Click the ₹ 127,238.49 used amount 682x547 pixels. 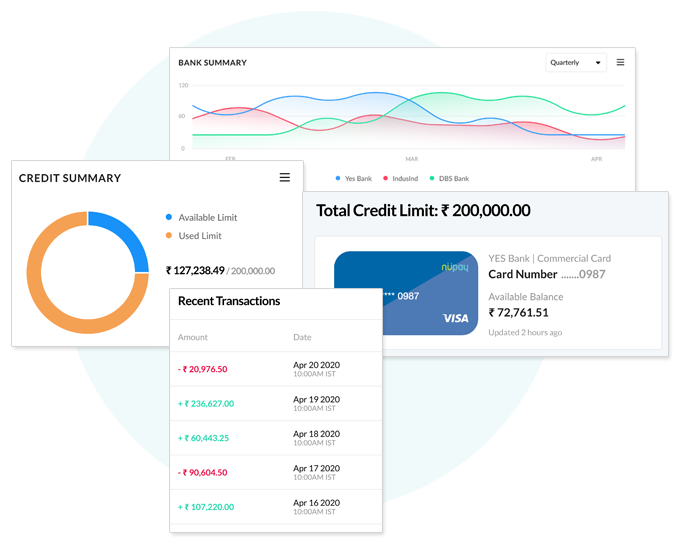click(195, 270)
